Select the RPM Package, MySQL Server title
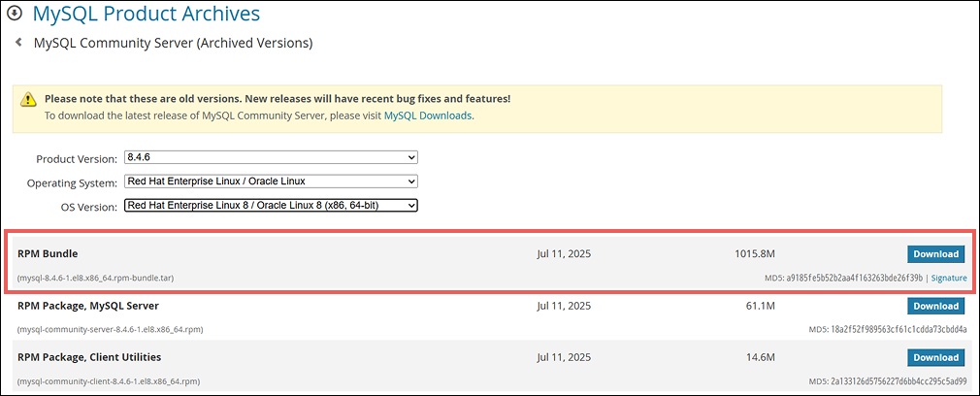The height and width of the screenshot is (396, 980). click(88, 306)
